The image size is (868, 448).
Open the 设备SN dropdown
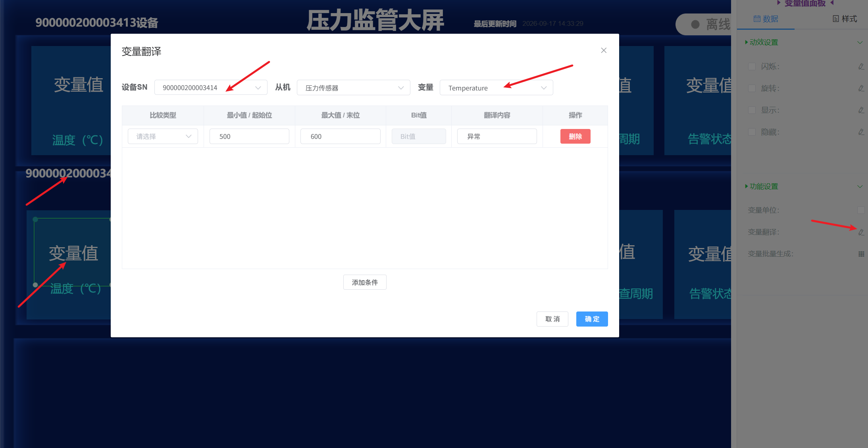click(x=211, y=88)
